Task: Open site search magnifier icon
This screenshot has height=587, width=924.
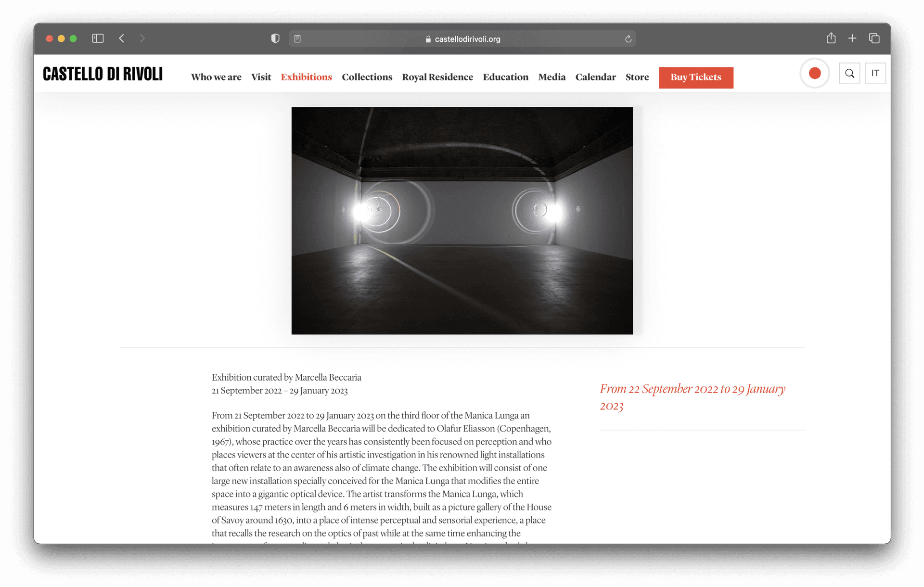Action: pos(849,74)
